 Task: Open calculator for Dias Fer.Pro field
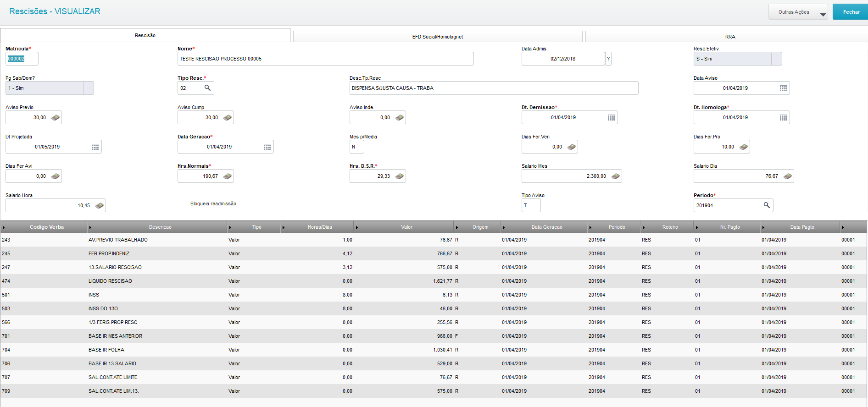pos(744,147)
